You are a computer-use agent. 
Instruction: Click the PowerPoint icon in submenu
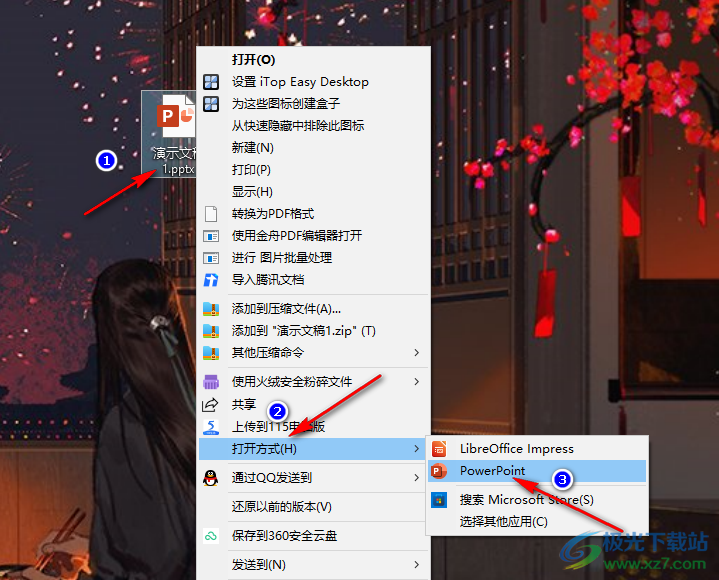pos(437,471)
